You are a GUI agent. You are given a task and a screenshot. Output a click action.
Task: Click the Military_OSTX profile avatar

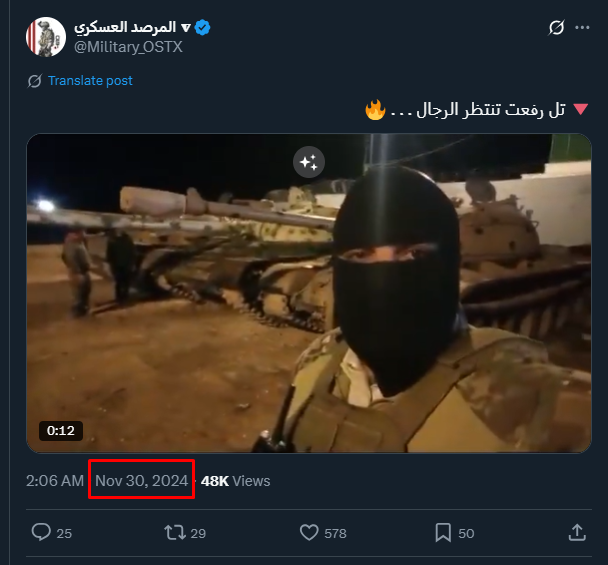pyautogui.click(x=45, y=37)
